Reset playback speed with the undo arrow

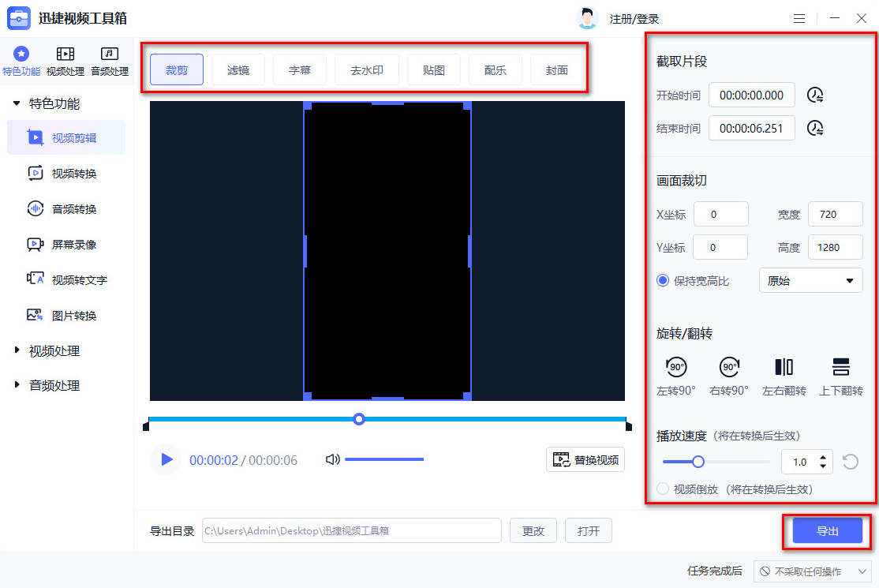point(851,462)
